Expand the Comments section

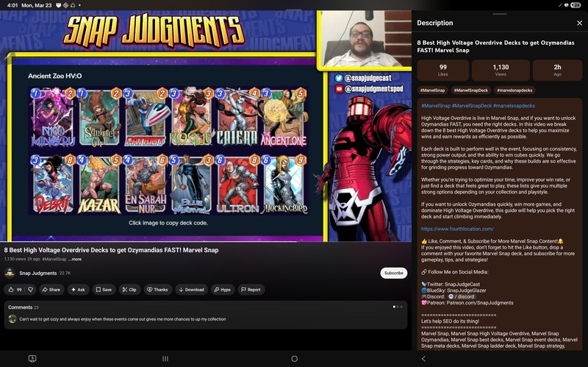coord(206,315)
